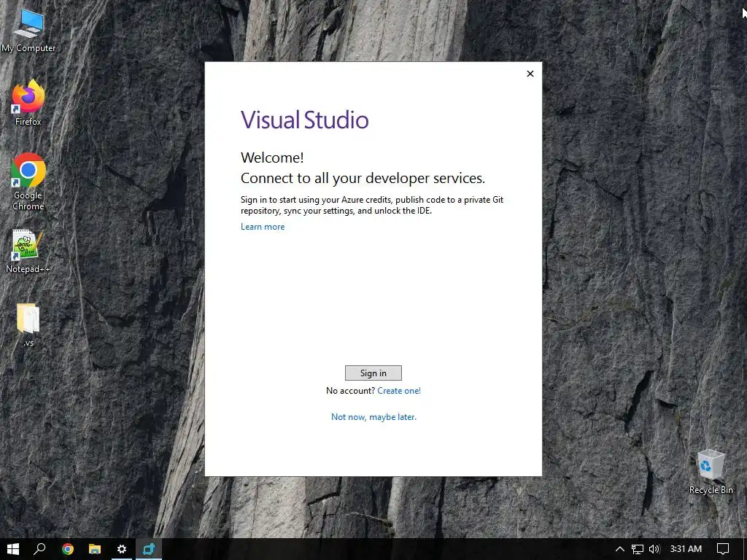Select the My Computer desktop icon

click(x=28, y=30)
